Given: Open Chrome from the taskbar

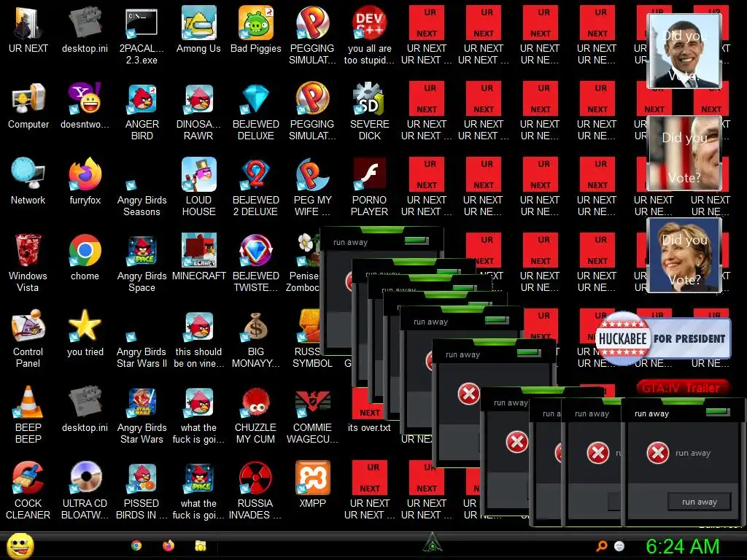Looking at the screenshot, I should pos(136,545).
